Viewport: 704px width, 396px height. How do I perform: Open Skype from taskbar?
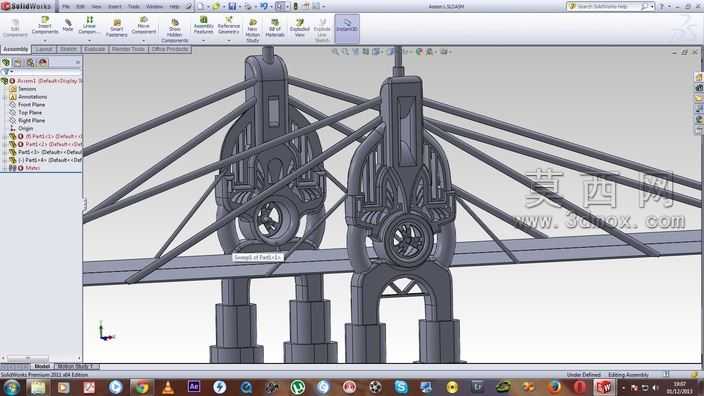tap(401, 387)
